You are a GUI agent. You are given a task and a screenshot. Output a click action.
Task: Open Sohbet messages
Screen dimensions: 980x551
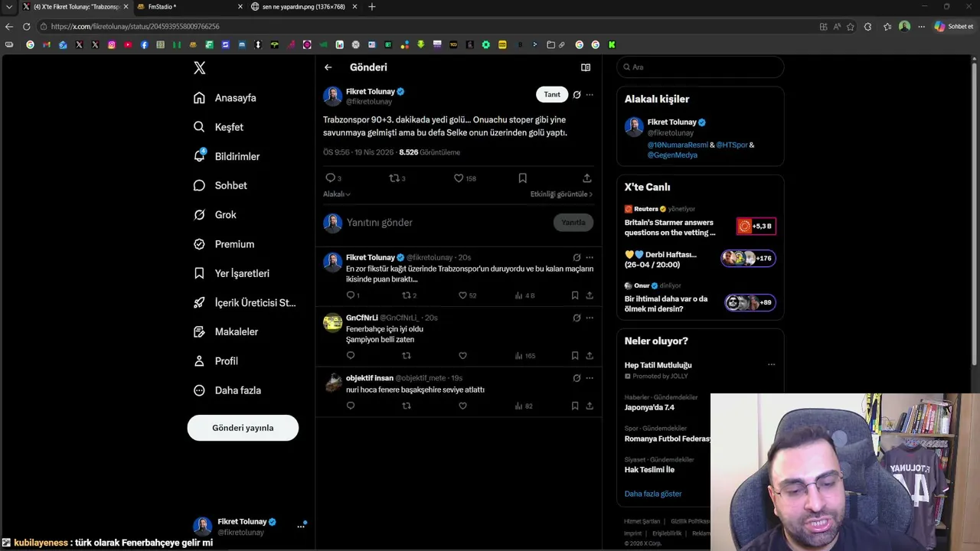coord(220,185)
